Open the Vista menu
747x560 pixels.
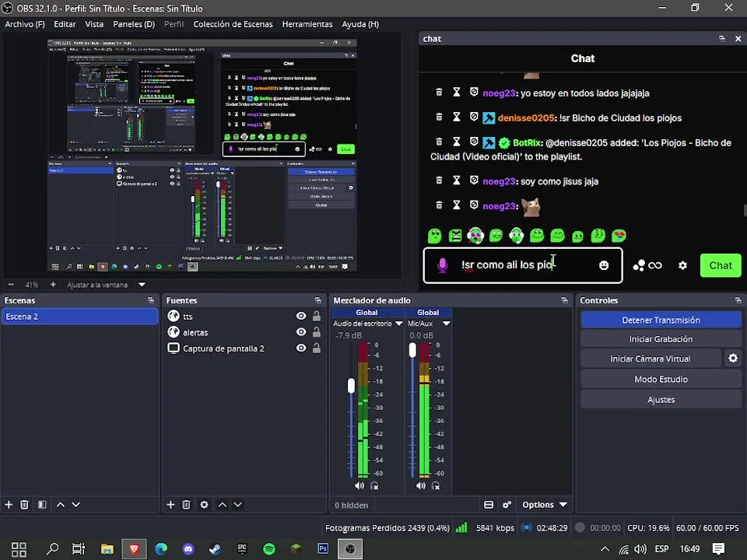(94, 24)
